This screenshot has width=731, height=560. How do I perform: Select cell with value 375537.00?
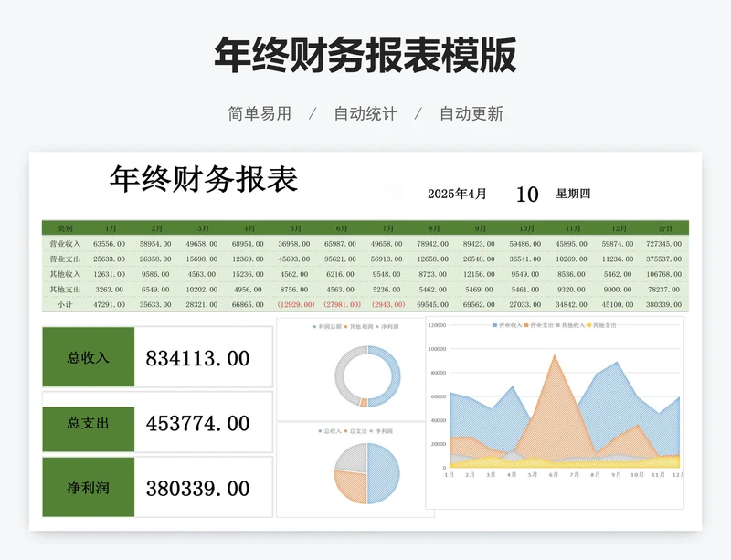664,259
